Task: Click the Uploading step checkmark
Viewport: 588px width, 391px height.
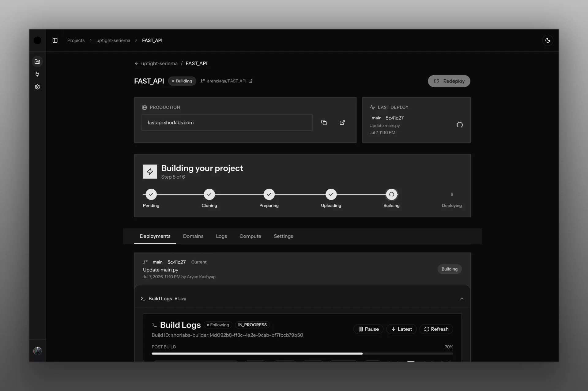Action: tap(331, 194)
